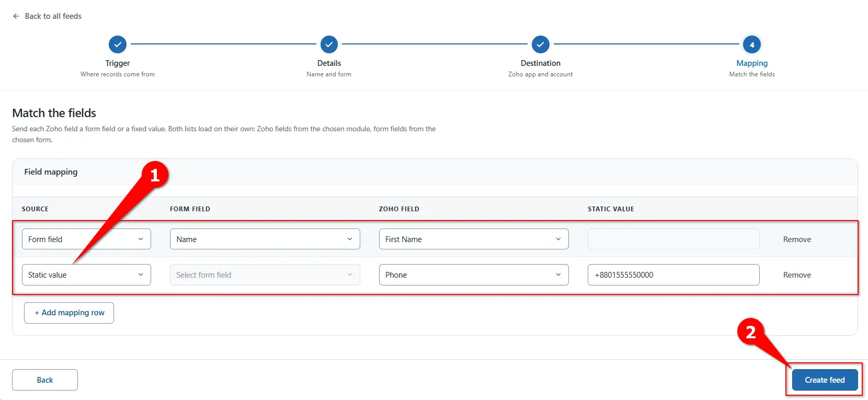
Task: Click the 'Match the fields' step subtitle under Mapping
Action: 752,74
